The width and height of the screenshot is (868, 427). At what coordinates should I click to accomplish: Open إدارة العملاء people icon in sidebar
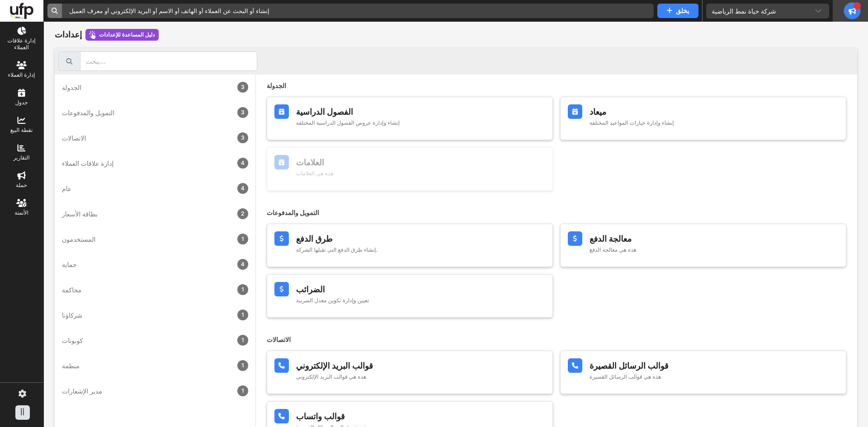pos(21,65)
